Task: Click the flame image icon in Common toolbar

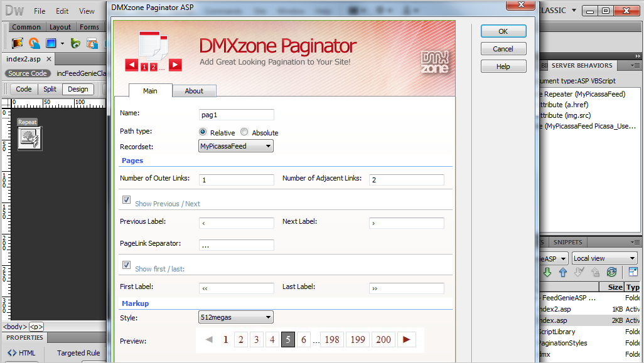Action: coord(17,43)
